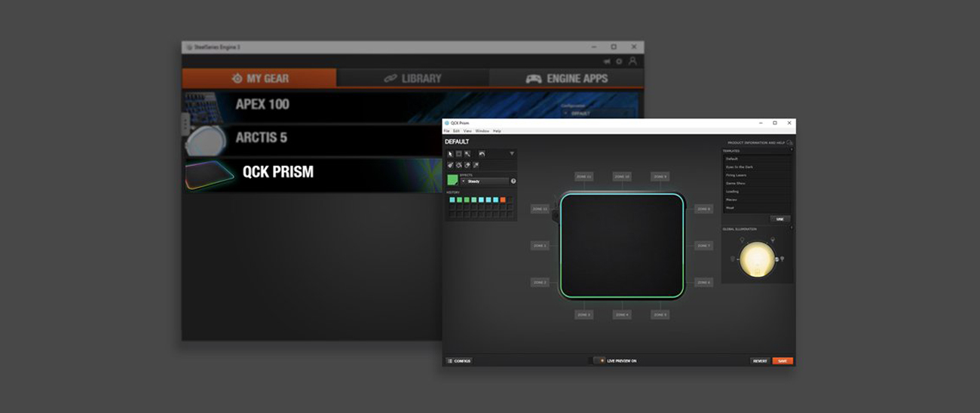Open the Window menu
Image resolution: width=980 pixels, height=413 pixels.
point(482,131)
